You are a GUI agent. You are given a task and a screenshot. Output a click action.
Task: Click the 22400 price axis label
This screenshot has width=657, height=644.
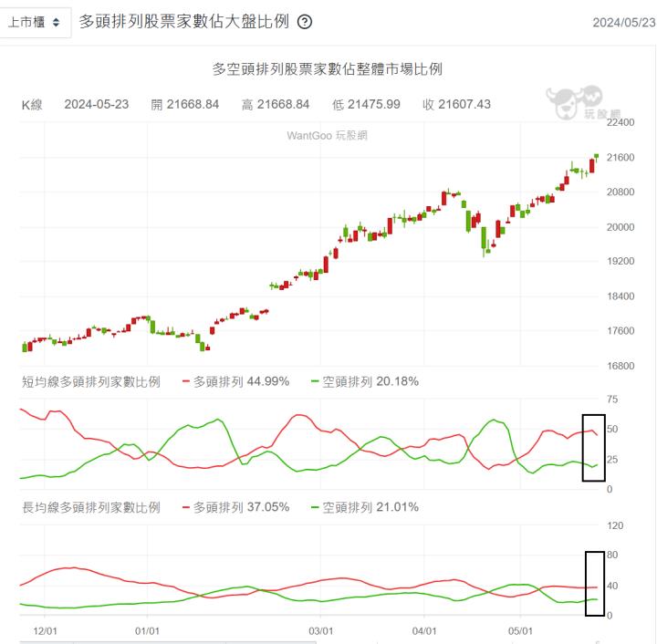(x=620, y=122)
